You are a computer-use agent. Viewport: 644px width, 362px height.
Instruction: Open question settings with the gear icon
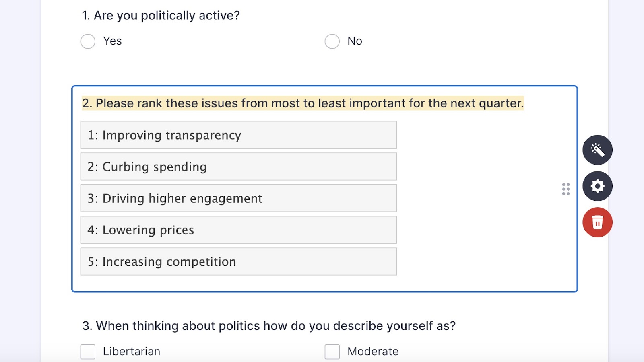click(597, 186)
